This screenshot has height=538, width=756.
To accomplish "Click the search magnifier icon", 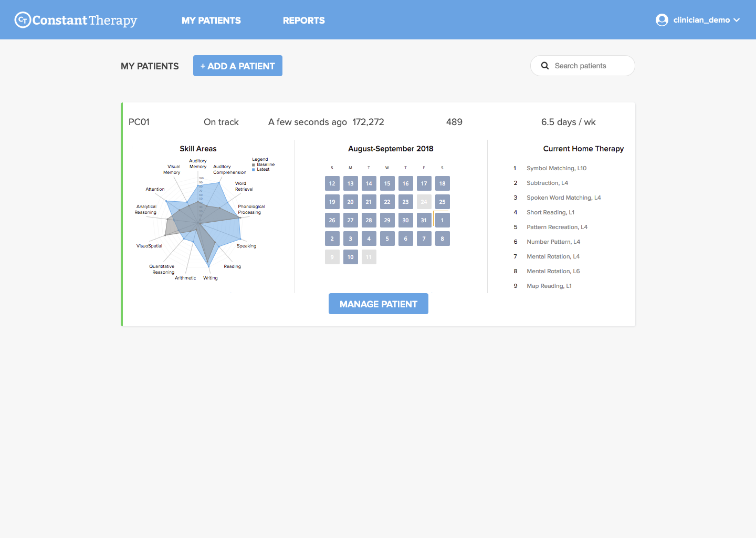I will coord(545,66).
